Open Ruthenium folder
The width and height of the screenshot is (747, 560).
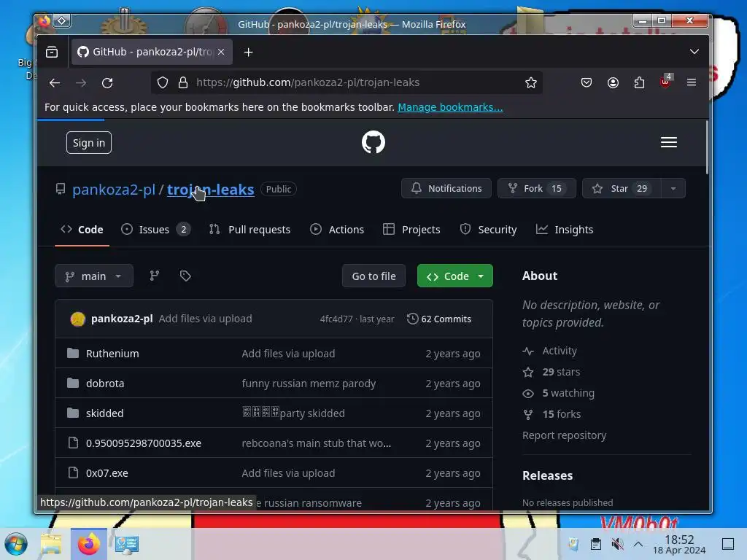tap(112, 354)
